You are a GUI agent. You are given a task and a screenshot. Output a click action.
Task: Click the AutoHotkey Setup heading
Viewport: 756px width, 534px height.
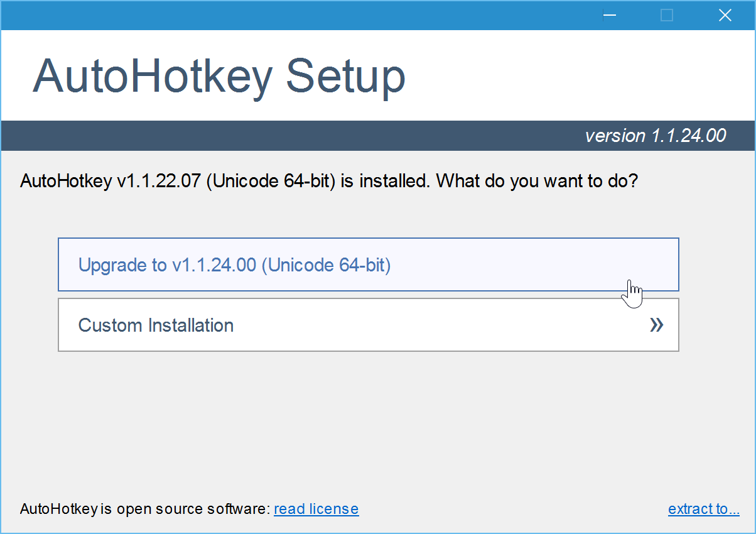point(219,77)
